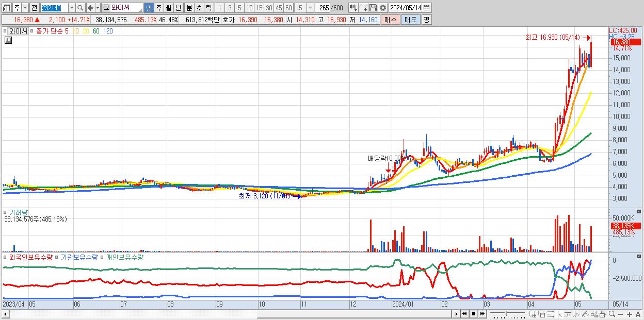Click the A text tool icon
Image resolution: width=644 pixels, height=320 pixels.
pos(638,314)
